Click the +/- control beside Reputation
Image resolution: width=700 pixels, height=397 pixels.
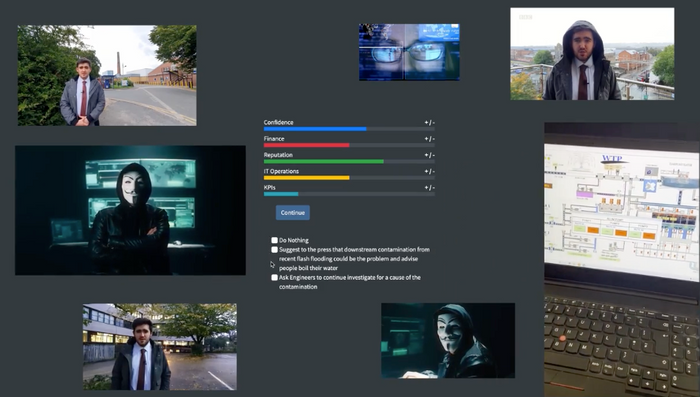click(429, 155)
